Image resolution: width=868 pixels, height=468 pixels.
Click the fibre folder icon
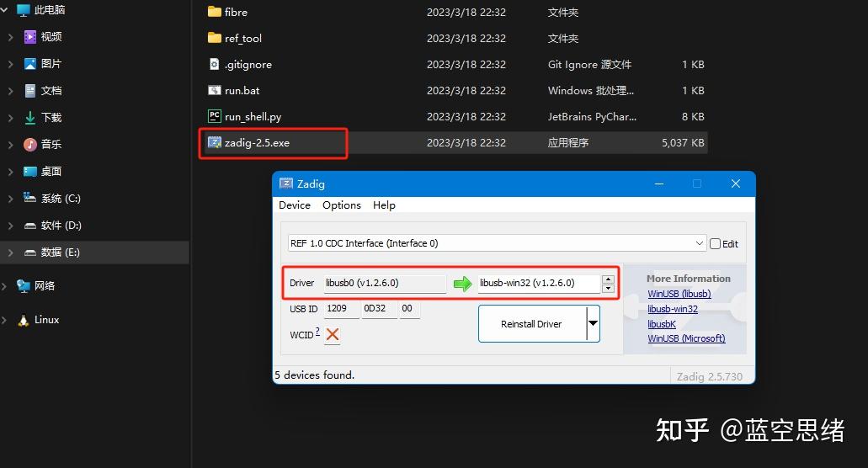[214, 12]
